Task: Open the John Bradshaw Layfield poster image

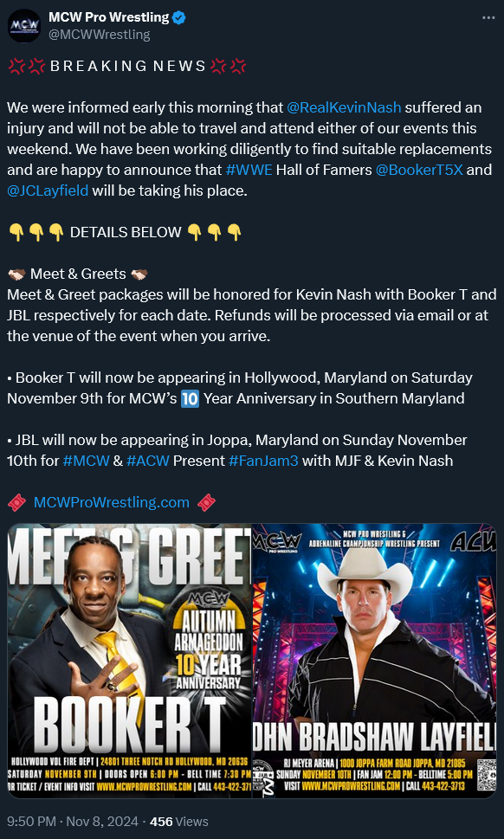Action: 374,661
